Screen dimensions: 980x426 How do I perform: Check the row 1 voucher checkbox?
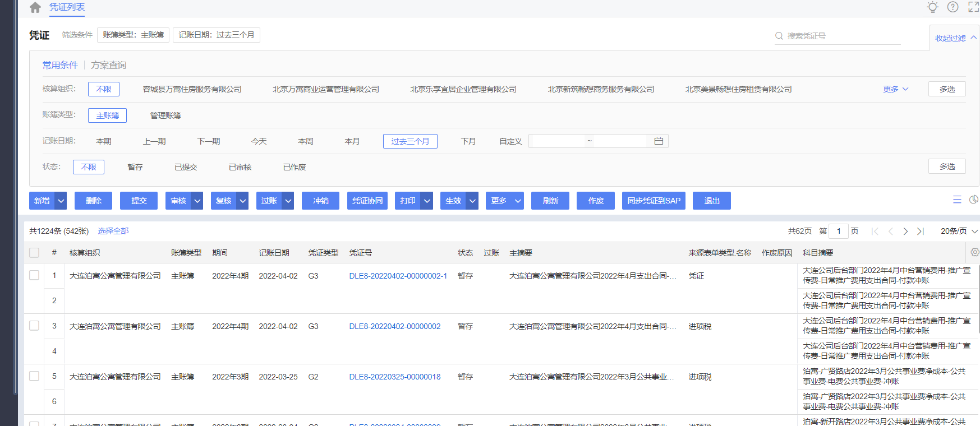(34, 275)
